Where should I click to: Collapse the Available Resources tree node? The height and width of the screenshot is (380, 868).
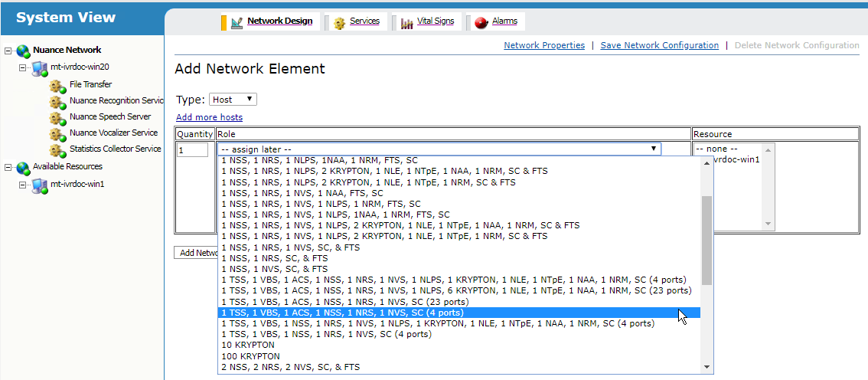tap(8, 167)
